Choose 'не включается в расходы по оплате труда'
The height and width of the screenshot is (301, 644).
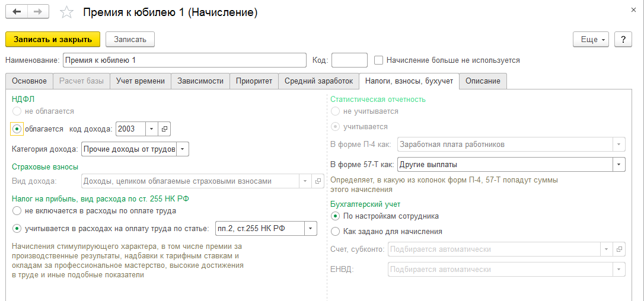click(x=17, y=210)
